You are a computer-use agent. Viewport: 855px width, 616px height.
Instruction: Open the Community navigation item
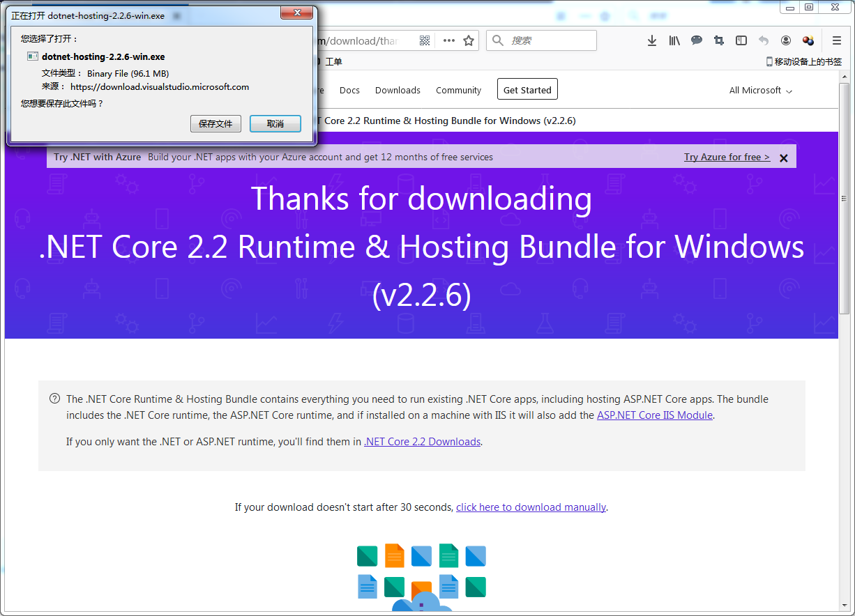[458, 91]
